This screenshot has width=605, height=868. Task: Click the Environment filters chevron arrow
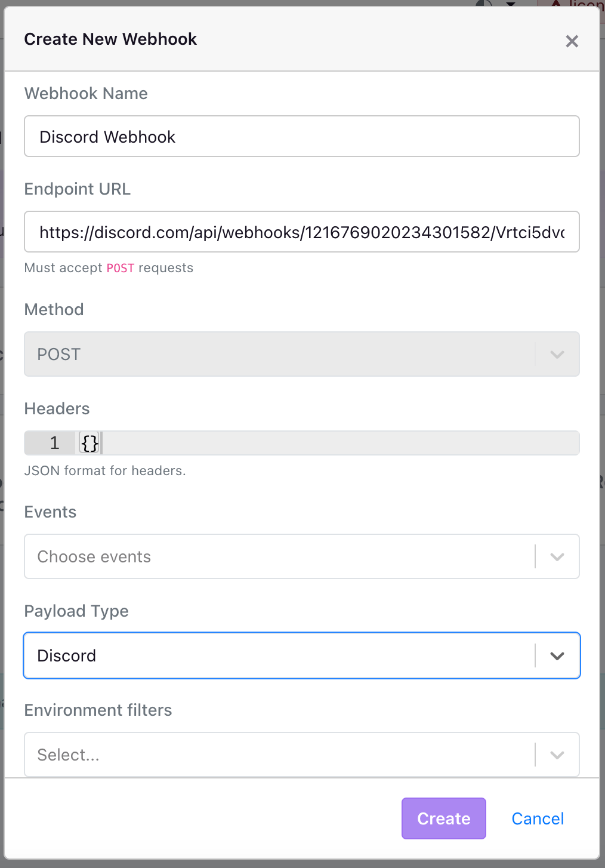tap(557, 755)
